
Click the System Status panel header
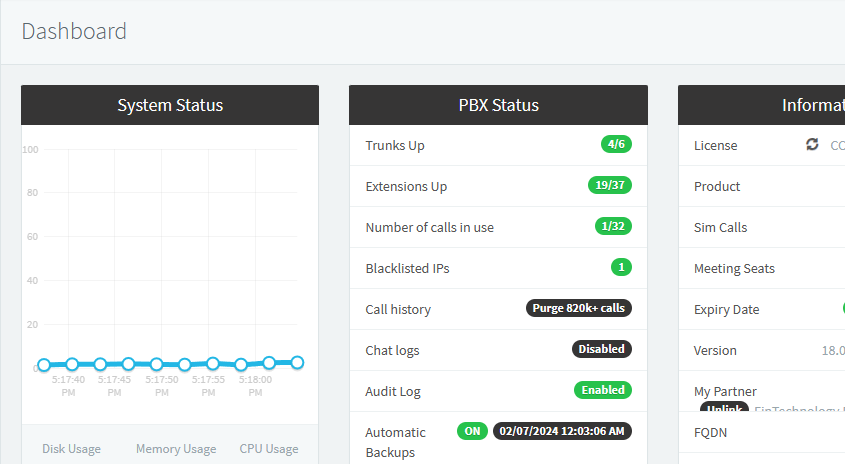(x=170, y=105)
